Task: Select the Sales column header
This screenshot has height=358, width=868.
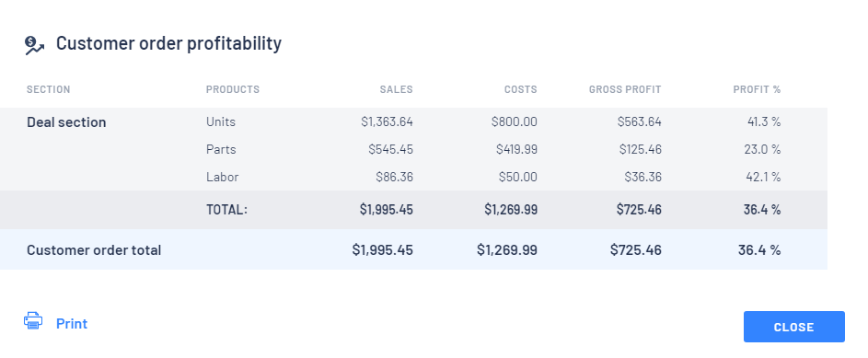Action: [396, 89]
